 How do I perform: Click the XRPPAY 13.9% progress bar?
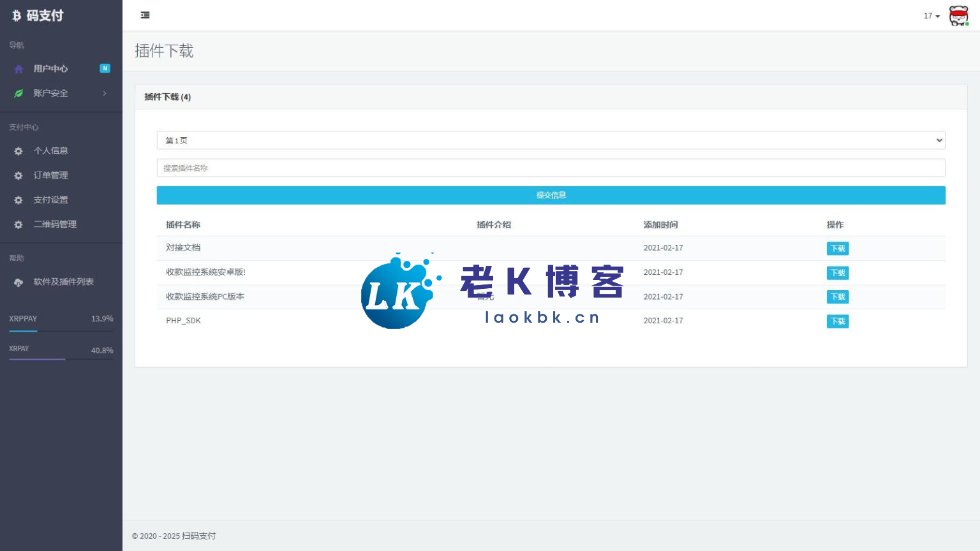tap(61, 331)
